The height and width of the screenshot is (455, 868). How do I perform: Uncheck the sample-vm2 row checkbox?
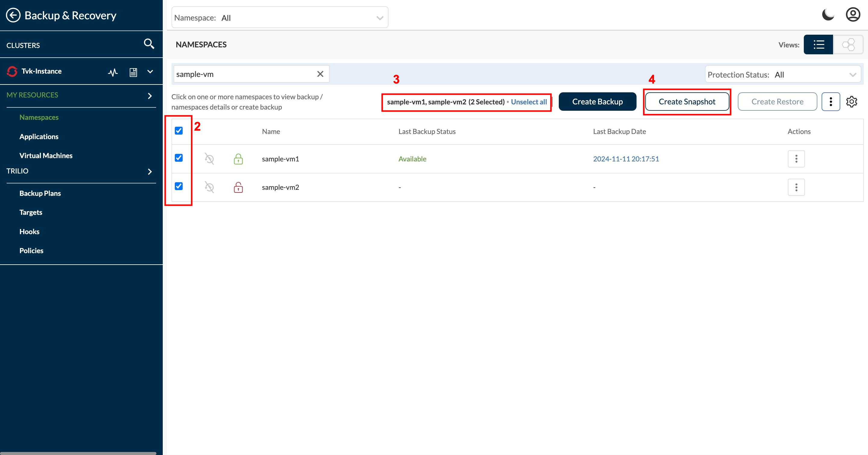coord(179,186)
